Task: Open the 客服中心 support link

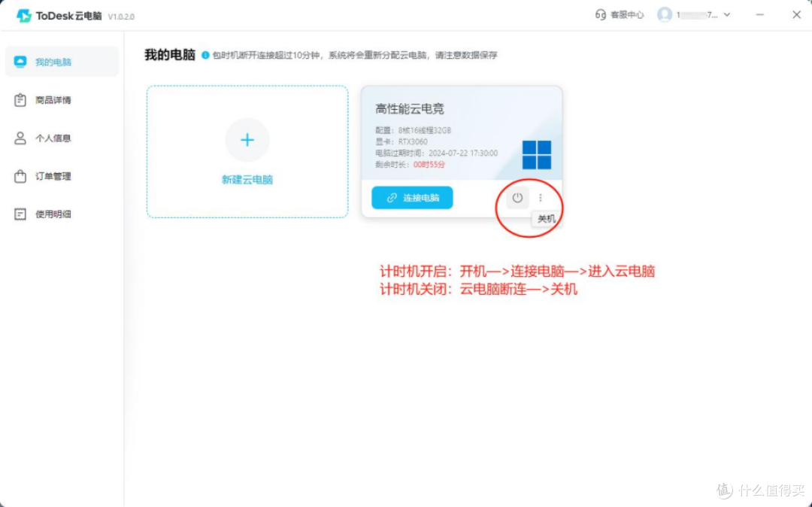Action: 620,14
